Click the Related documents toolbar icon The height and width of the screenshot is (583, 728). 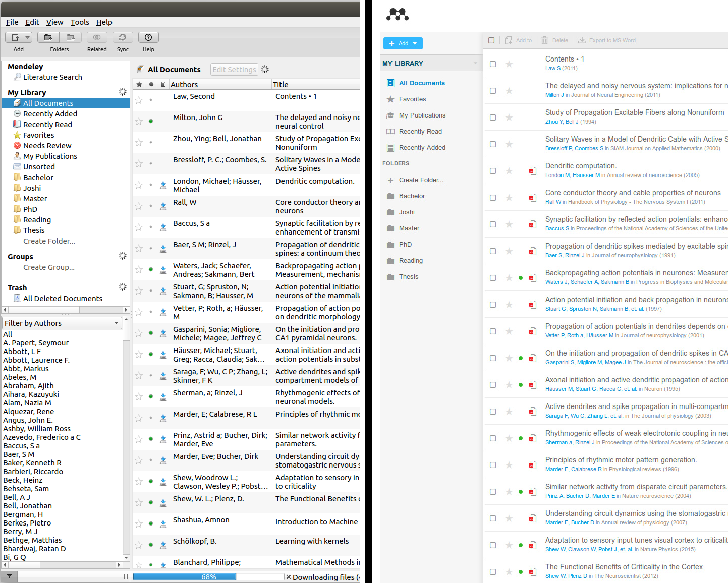coord(97,37)
